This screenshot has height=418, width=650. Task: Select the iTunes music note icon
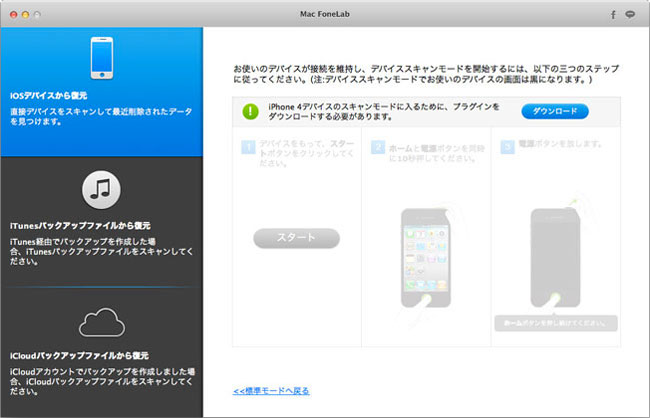click(102, 188)
